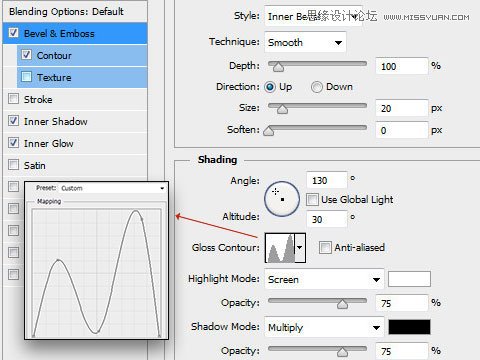Image resolution: width=480 pixels, height=360 pixels.
Task: Toggle the Inner Shadow checkbox
Action: click(13, 121)
